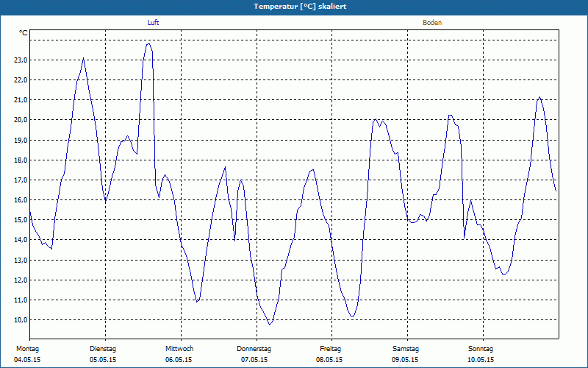This screenshot has height=368, width=588.
Task: Click the 21,0 y-axis value
Action: pyautogui.click(x=21, y=100)
